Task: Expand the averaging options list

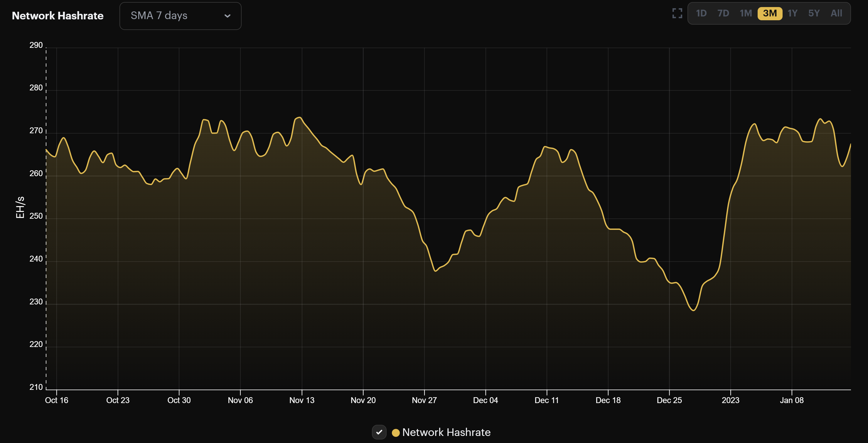Action: [x=180, y=16]
